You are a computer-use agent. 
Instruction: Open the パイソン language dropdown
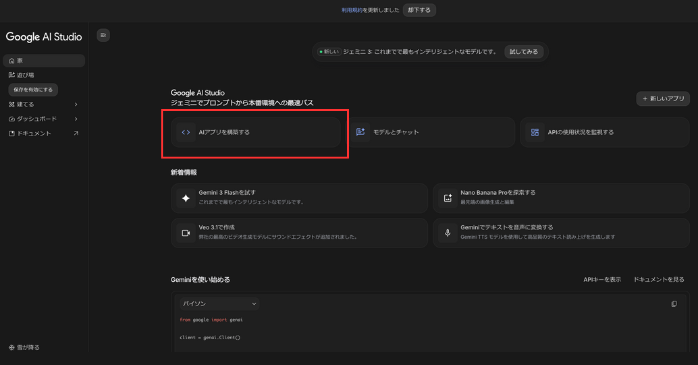pyautogui.click(x=219, y=304)
